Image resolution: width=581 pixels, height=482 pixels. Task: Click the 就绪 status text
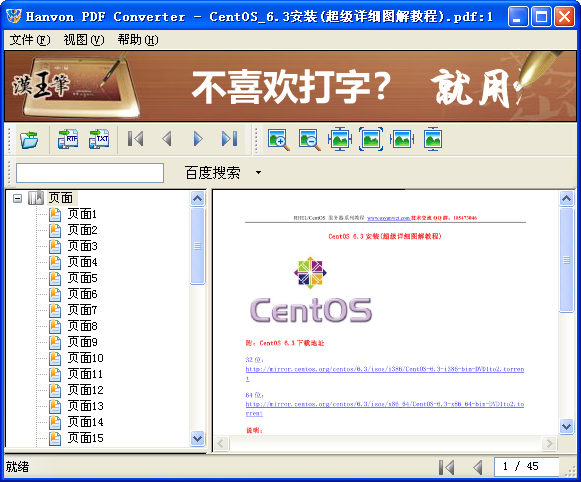17,467
